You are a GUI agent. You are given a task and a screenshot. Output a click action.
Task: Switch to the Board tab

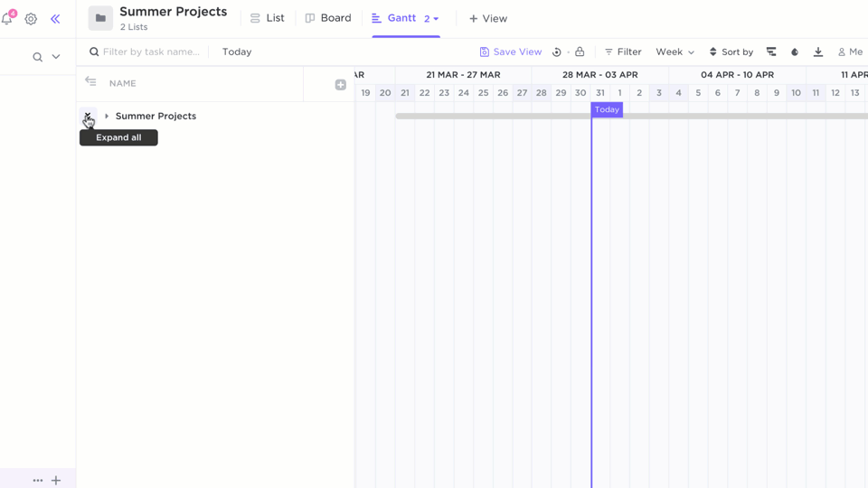(328, 18)
